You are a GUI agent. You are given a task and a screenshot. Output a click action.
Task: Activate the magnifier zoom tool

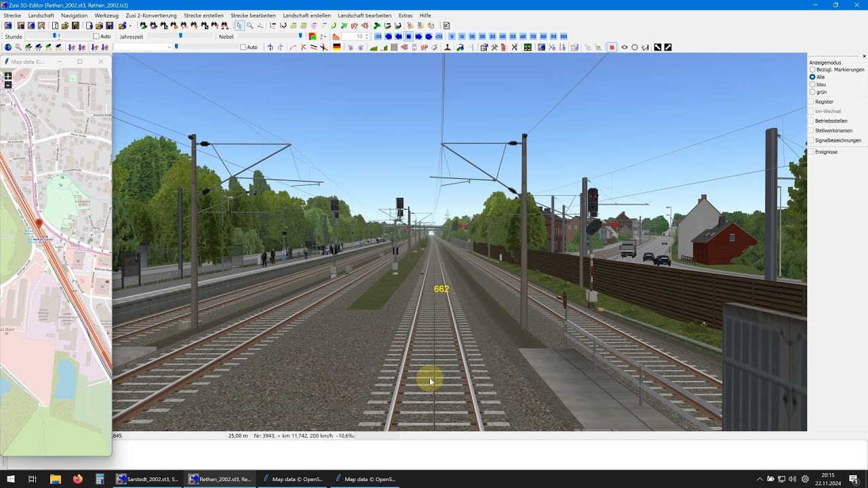coord(250,26)
